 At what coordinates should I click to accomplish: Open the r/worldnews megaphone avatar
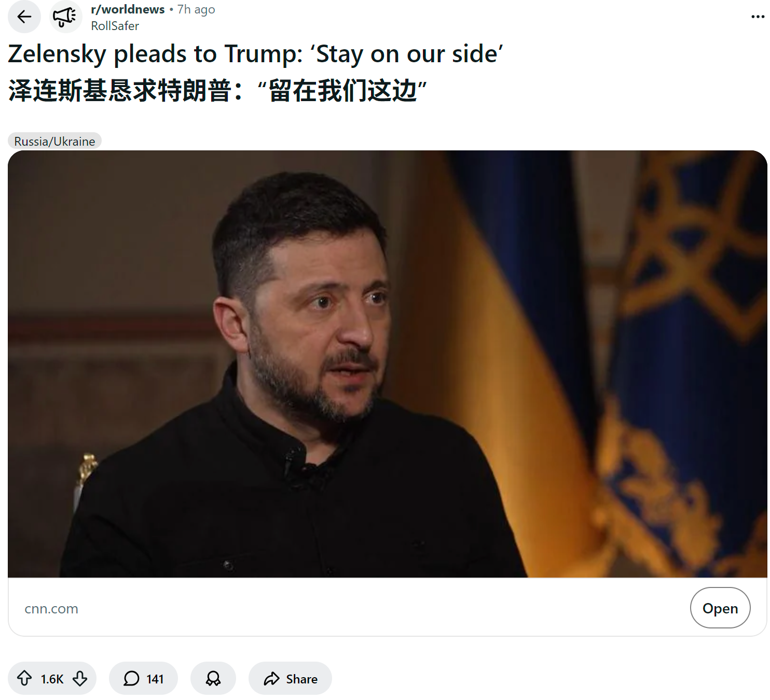65,17
